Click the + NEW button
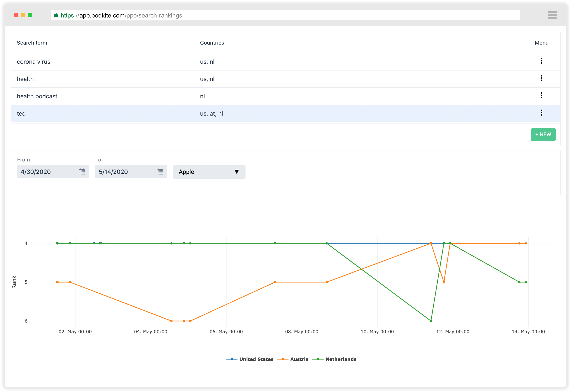 543,135
